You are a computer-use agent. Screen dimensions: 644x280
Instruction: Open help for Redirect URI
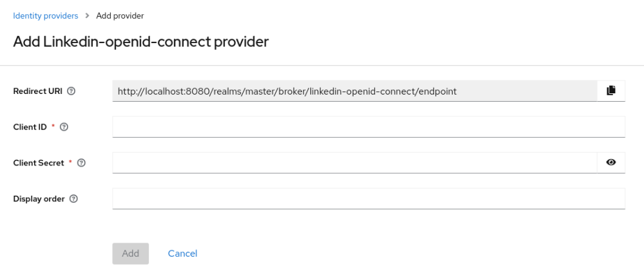(71, 91)
